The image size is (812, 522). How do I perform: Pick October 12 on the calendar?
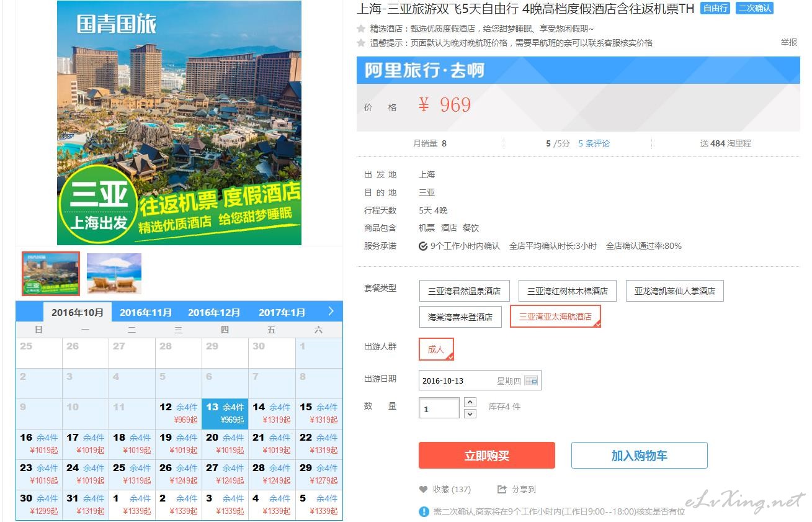(x=179, y=414)
